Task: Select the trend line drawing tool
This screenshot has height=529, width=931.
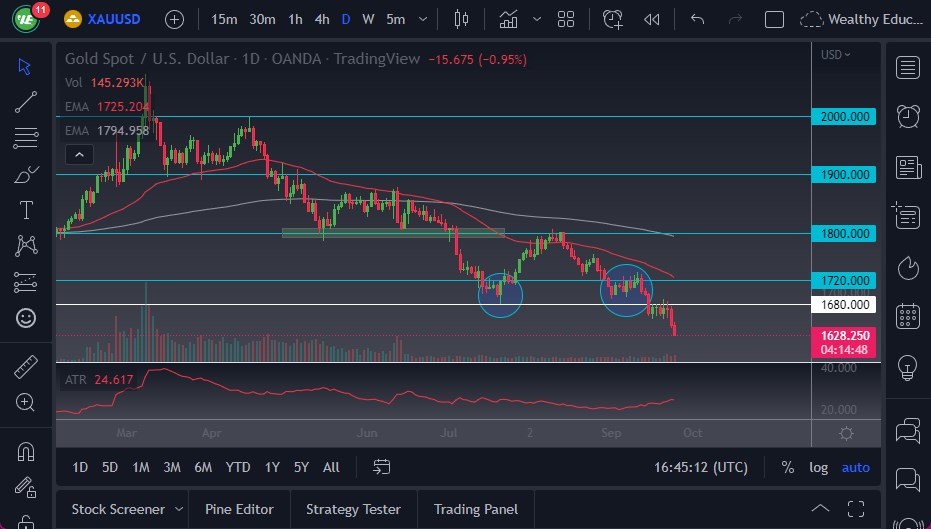Action: [x=26, y=101]
